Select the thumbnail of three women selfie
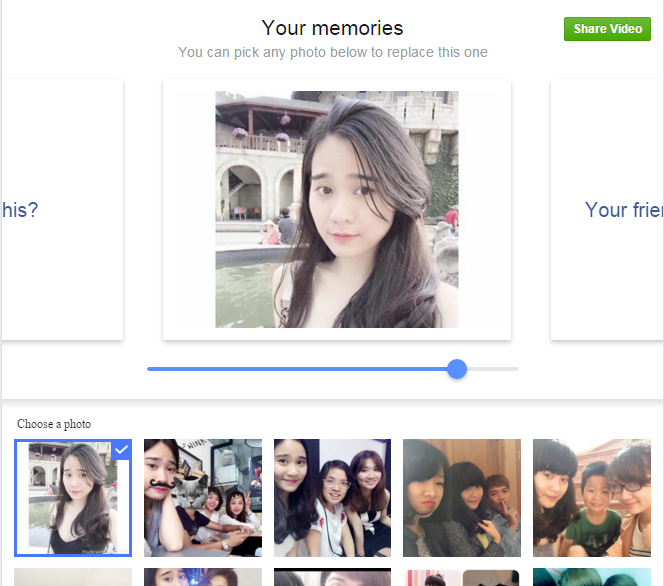Viewport: 664px width, 586px height. (x=332, y=498)
